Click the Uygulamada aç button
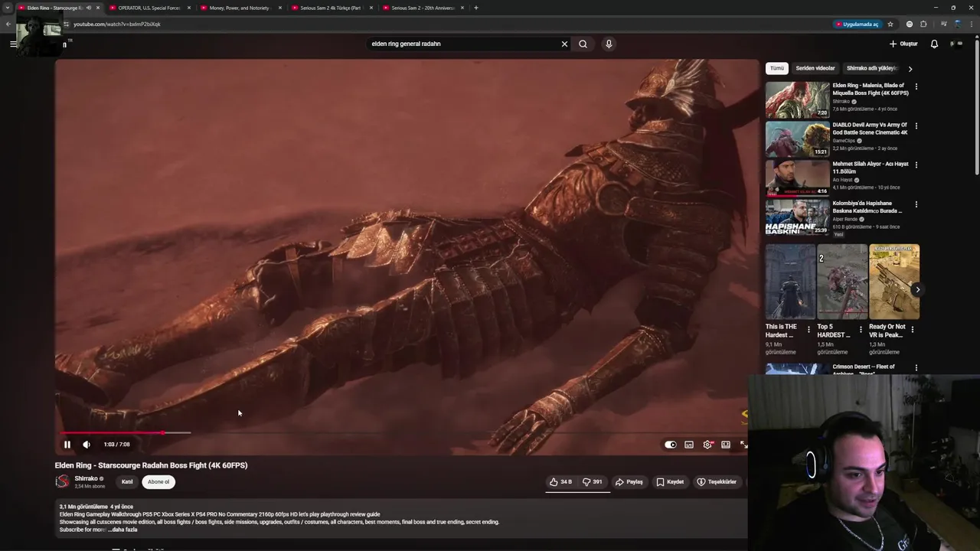The width and height of the screenshot is (980, 551). (857, 24)
